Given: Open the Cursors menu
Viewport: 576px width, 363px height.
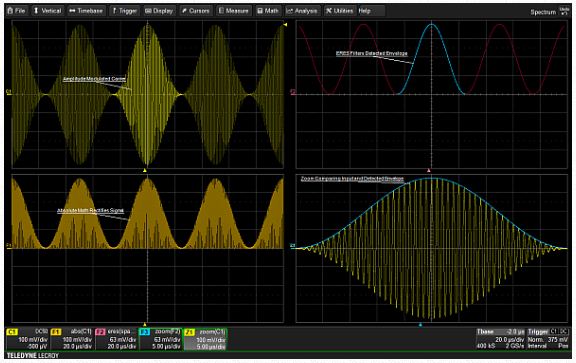Looking at the screenshot, I should coord(196,11).
